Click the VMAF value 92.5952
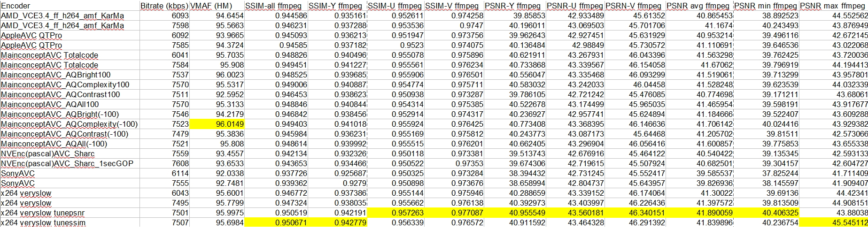 217,94
